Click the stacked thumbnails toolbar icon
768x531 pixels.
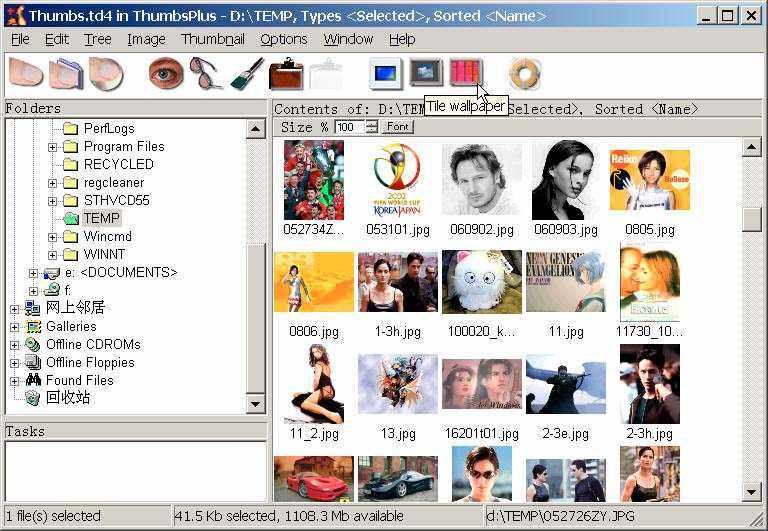(66, 73)
